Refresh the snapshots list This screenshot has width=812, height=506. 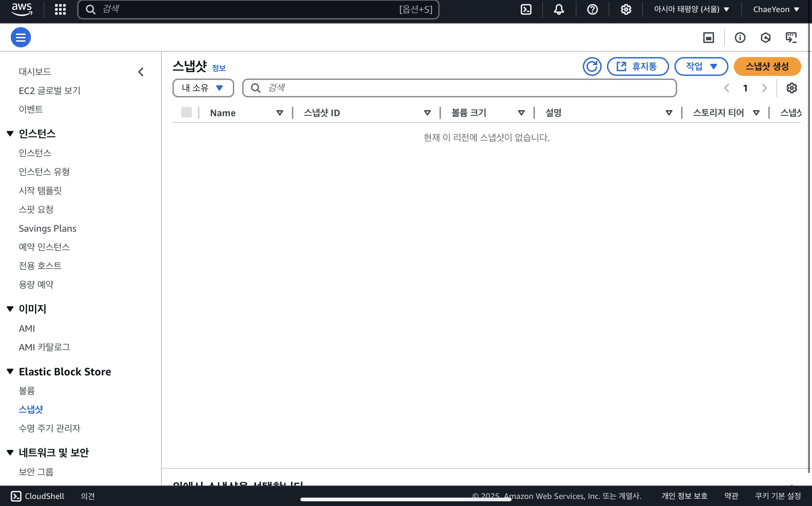[592, 66]
